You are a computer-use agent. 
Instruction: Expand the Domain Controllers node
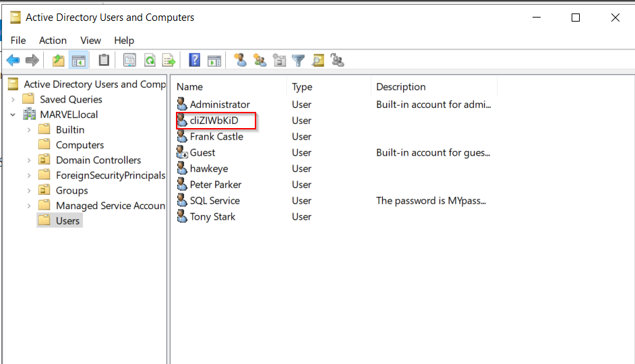pos(29,160)
